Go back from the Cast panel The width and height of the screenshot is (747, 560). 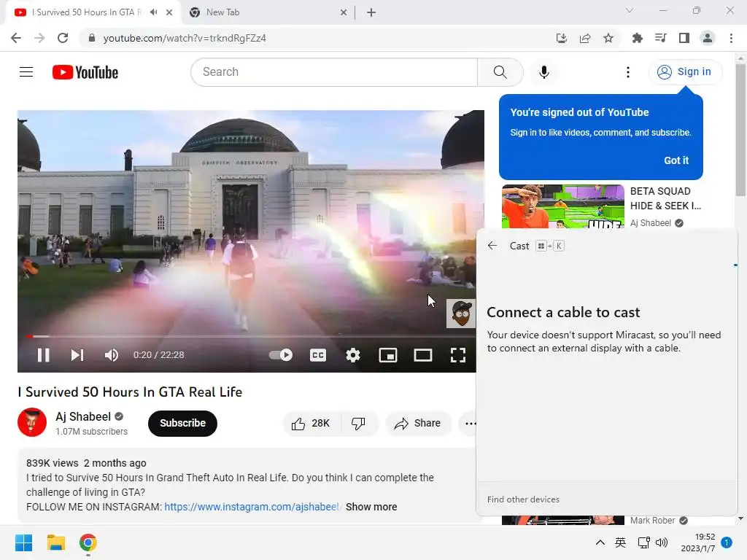pyautogui.click(x=492, y=246)
